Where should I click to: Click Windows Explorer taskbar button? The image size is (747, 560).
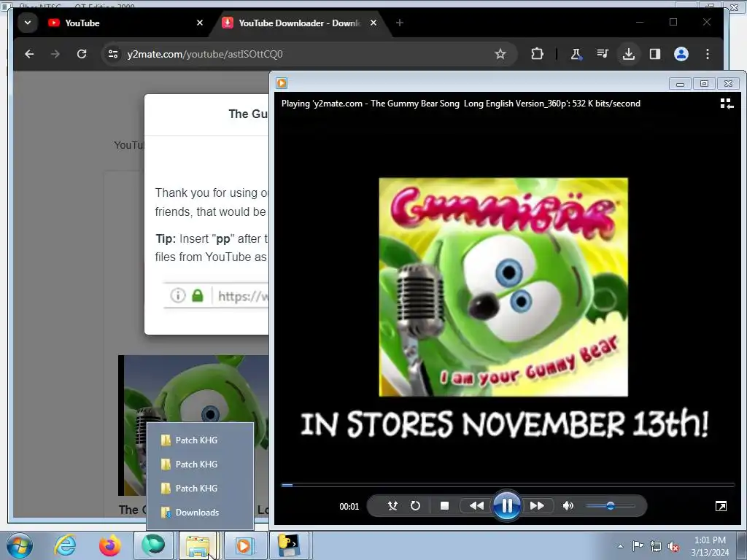point(198,545)
